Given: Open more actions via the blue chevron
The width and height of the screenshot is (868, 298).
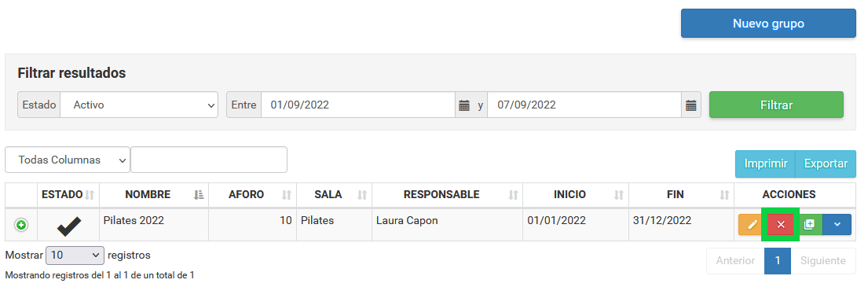Looking at the screenshot, I should 837,225.
